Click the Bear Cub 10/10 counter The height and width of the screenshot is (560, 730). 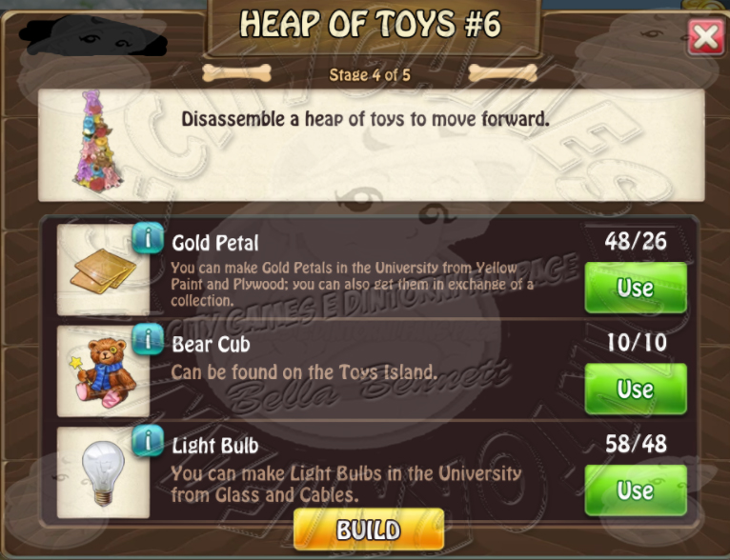point(637,343)
